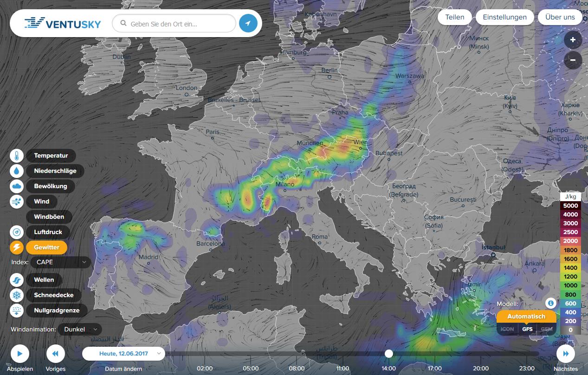Open the CAPE index dropdown
The height and width of the screenshot is (375, 588).
(61, 262)
